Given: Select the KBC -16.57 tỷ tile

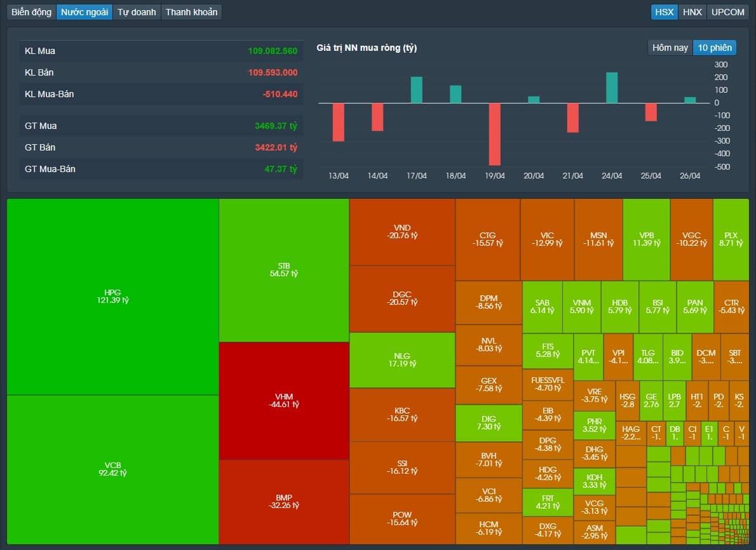Looking at the screenshot, I should click(x=402, y=415).
